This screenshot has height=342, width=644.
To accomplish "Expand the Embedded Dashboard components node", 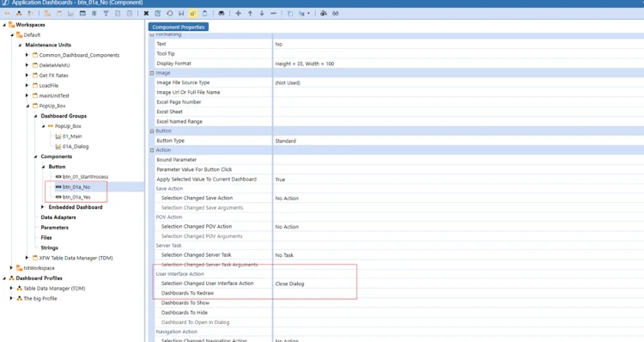I will tap(43, 207).
